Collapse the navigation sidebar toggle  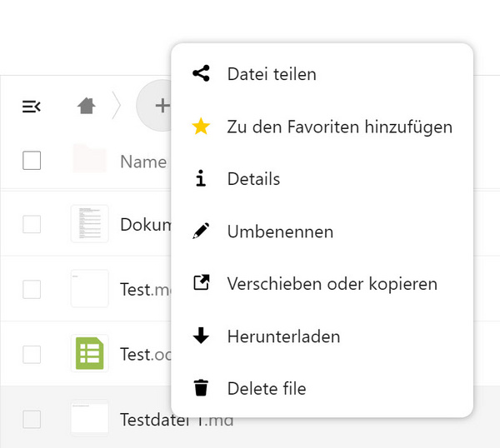click(x=32, y=106)
